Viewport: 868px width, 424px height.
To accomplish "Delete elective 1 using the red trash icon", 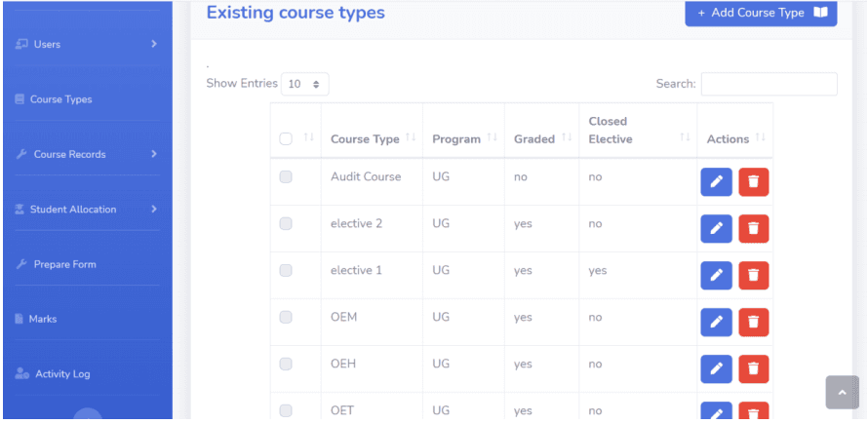I will pos(754,276).
